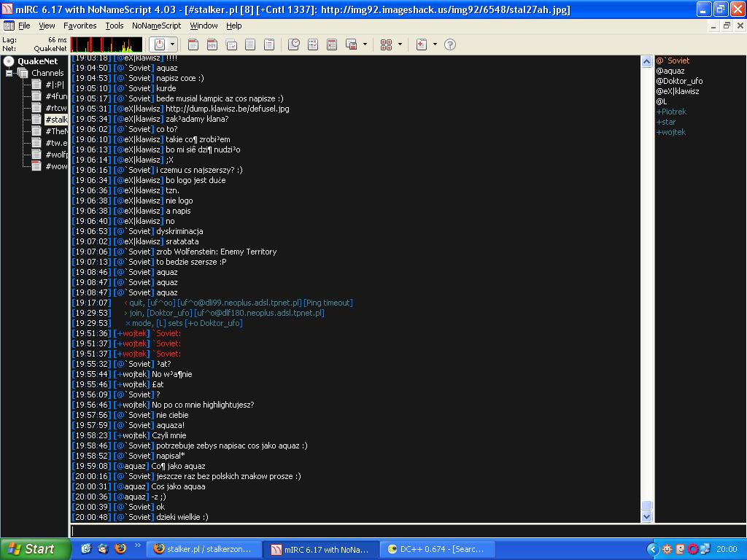Image resolution: width=747 pixels, height=560 pixels.
Task: Click the red power connect button in toolbar
Action: click(x=160, y=44)
